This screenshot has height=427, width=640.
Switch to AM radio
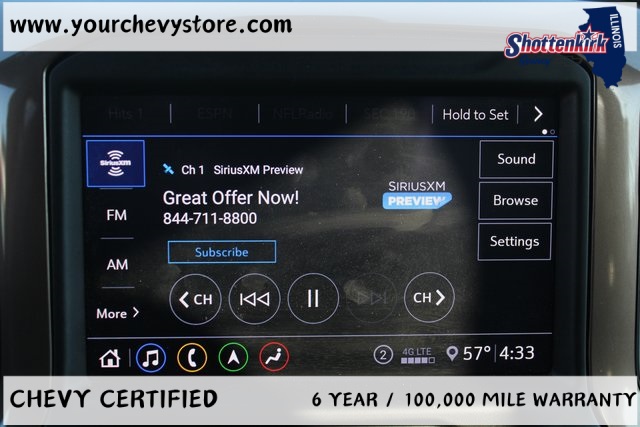tap(117, 265)
